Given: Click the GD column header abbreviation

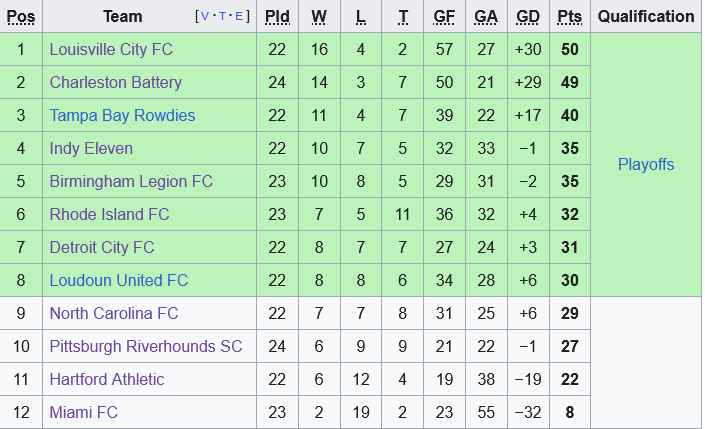Looking at the screenshot, I should tap(527, 17).
